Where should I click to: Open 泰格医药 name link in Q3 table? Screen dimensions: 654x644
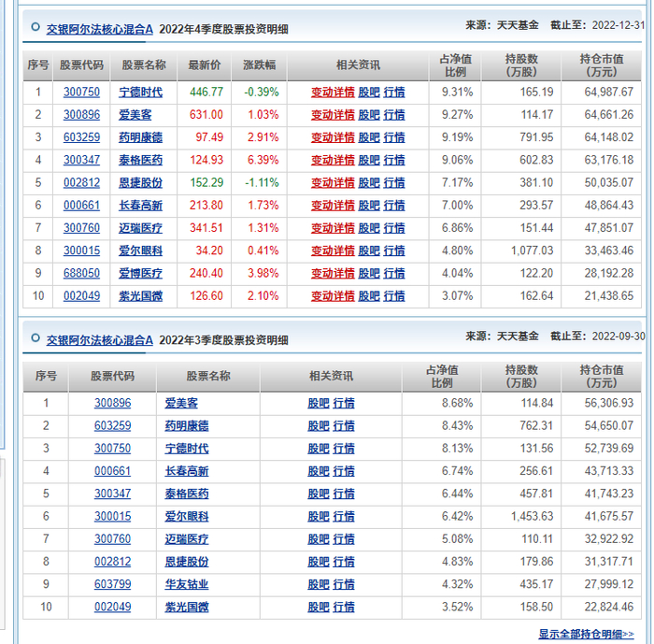tap(187, 494)
